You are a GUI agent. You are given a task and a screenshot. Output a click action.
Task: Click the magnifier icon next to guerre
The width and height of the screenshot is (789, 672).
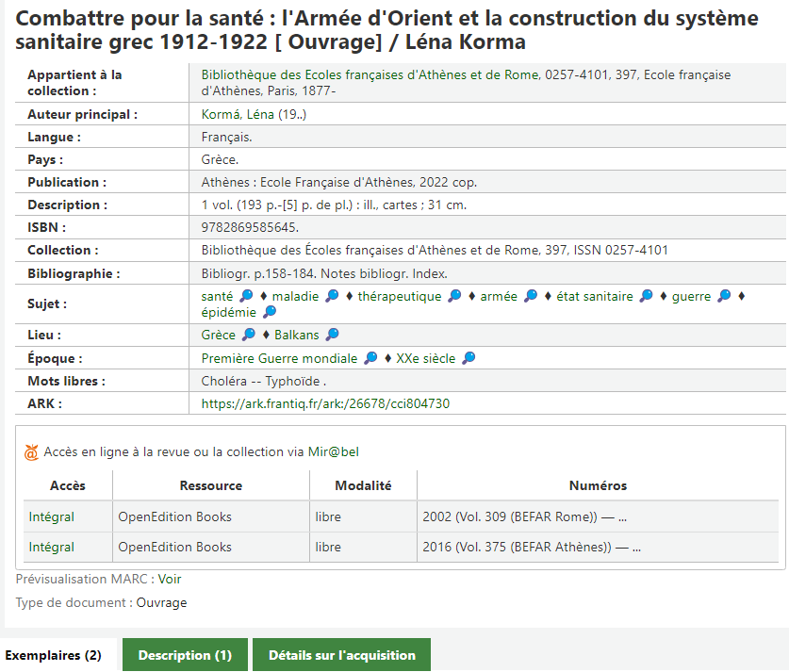pos(725,296)
